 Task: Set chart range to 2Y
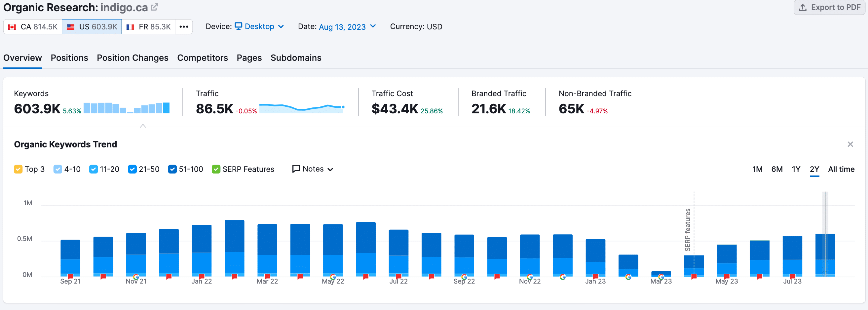pos(814,169)
